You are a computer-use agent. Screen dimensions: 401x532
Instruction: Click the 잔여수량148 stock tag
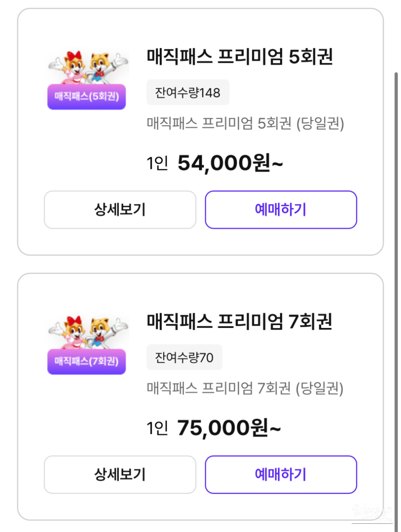pos(188,92)
